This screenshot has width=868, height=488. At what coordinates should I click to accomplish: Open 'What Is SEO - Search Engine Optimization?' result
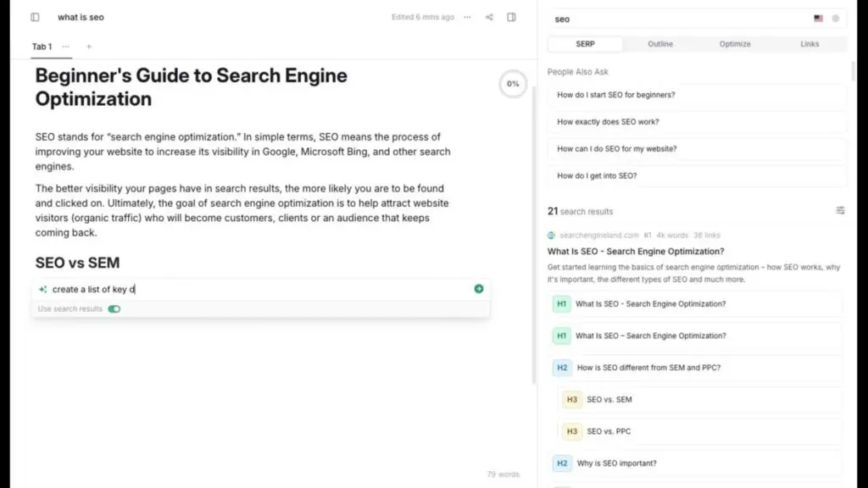(x=636, y=252)
